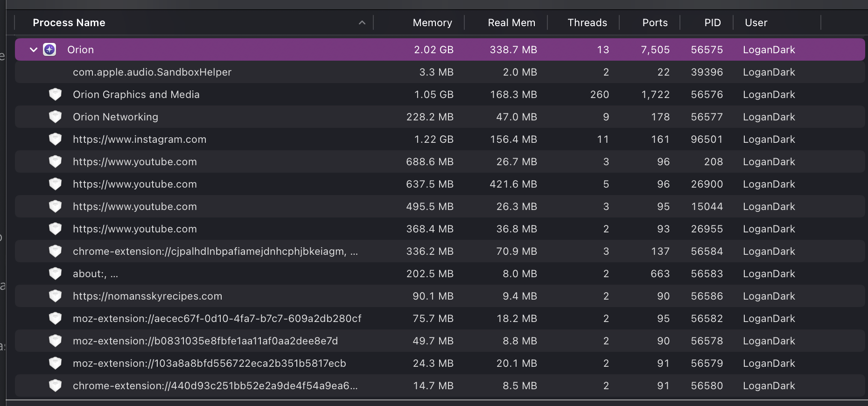
Task: Select moz-extension://103a8a8b process row
Action: point(440,363)
